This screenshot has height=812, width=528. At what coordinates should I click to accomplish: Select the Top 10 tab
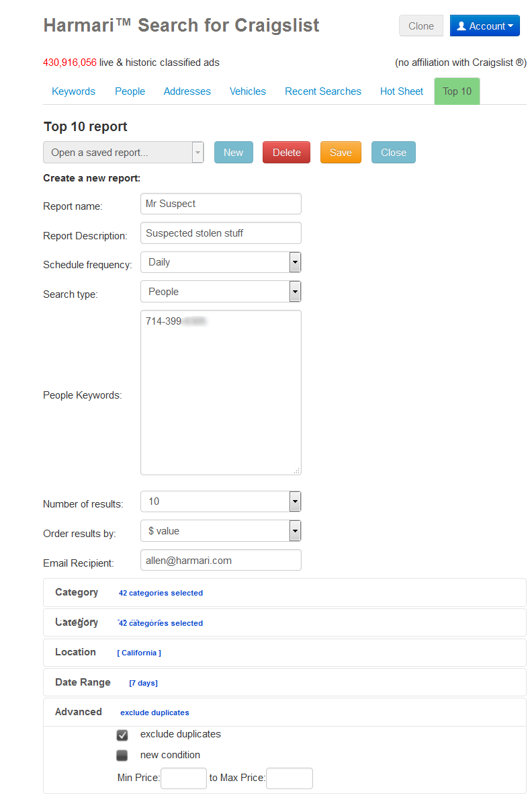[x=457, y=91]
